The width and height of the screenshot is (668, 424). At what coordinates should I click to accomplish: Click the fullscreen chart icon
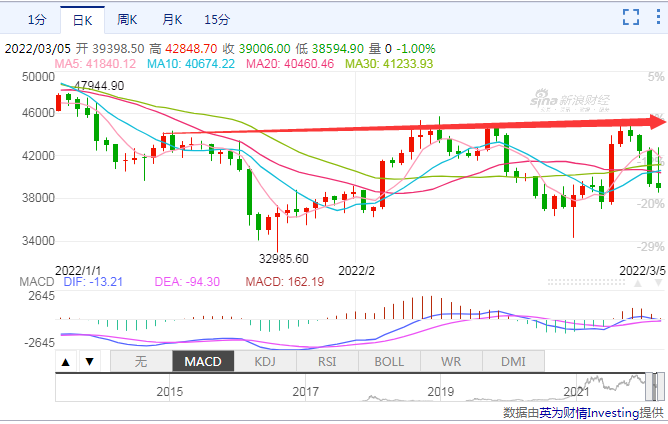(631, 16)
